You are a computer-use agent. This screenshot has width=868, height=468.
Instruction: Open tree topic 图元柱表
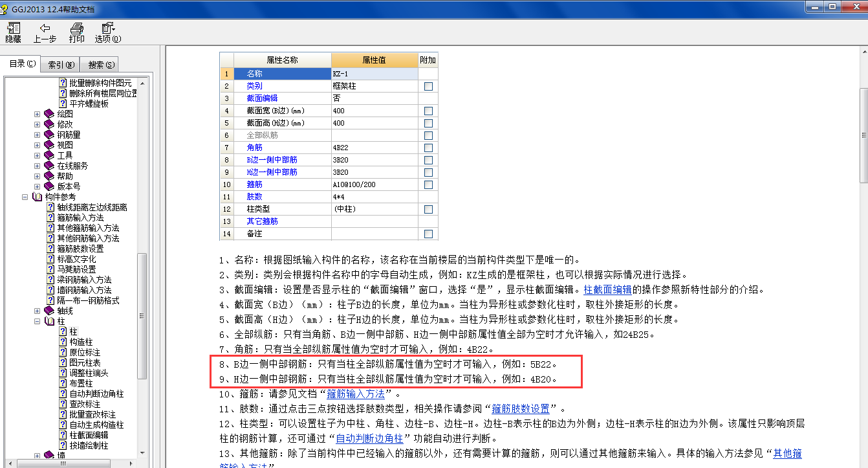point(85,362)
